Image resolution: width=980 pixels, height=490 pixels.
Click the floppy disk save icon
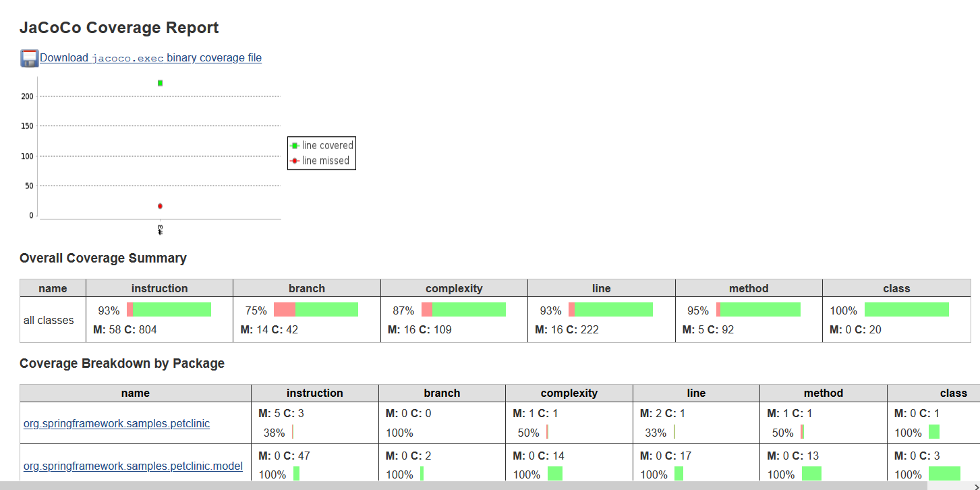[28, 59]
